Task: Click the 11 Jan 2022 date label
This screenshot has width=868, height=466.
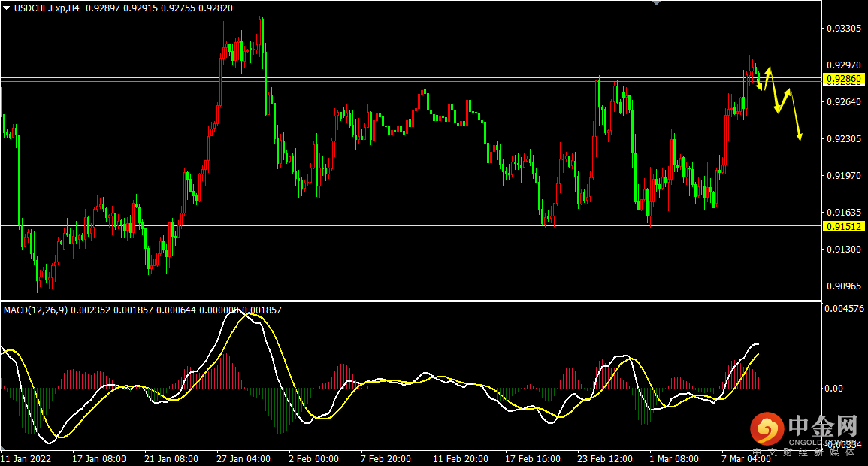Action: [x=26, y=458]
